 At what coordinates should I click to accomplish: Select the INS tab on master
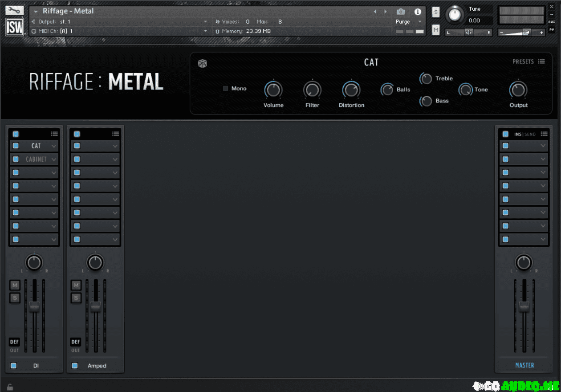pyautogui.click(x=518, y=134)
